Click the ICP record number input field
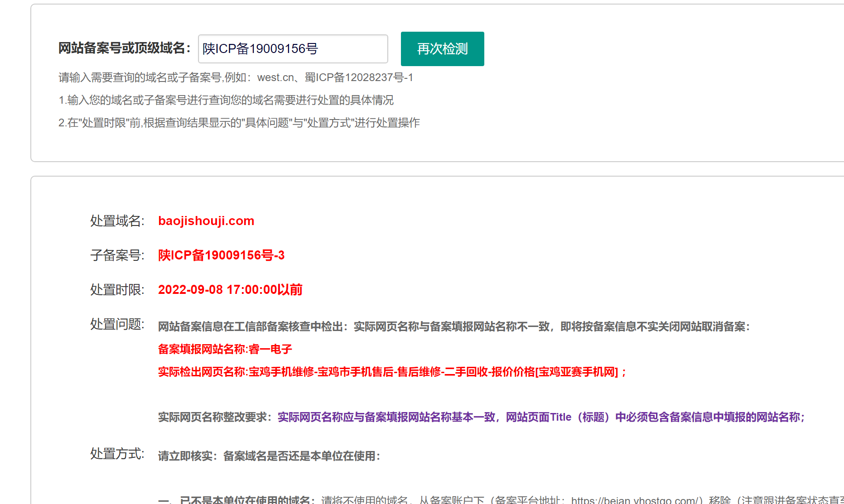This screenshot has width=844, height=504. (x=293, y=49)
